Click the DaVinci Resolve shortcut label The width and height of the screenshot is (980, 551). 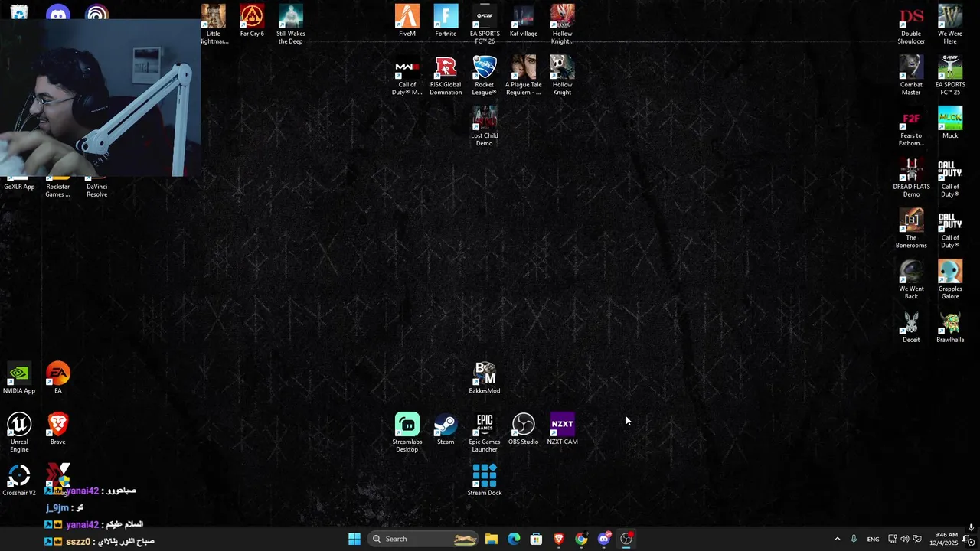[x=96, y=191]
